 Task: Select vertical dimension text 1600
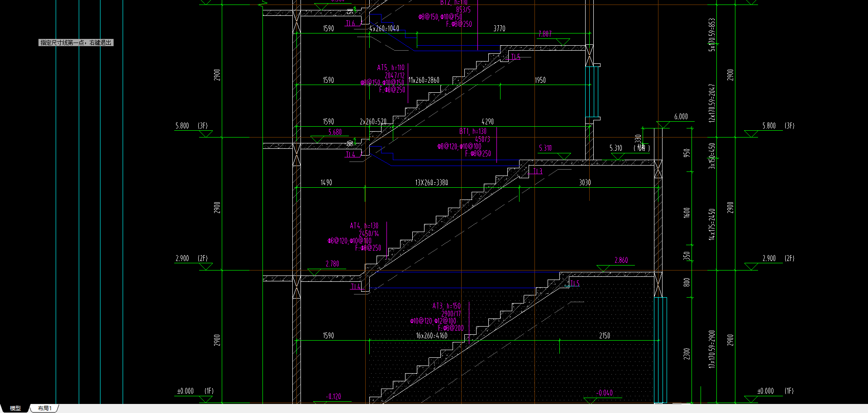[687, 213]
